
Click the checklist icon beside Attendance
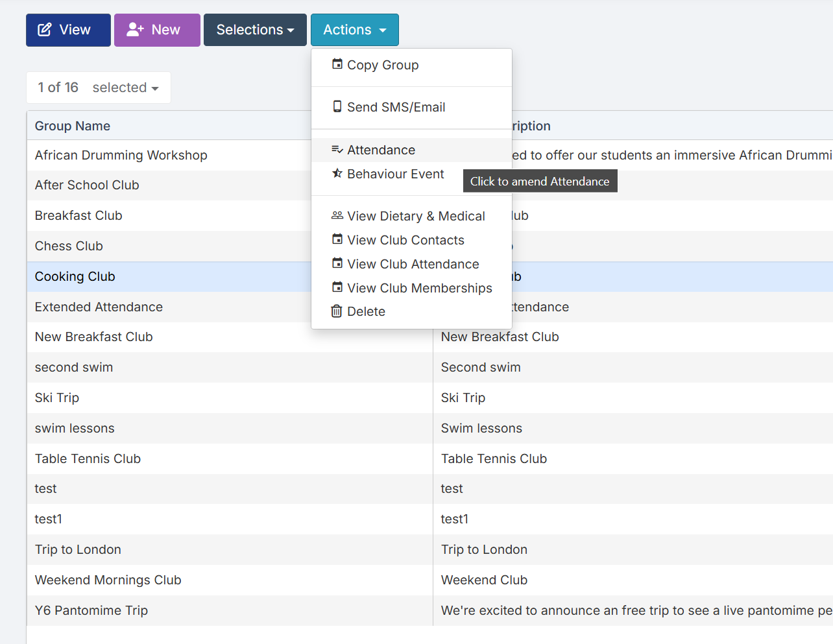(x=337, y=150)
